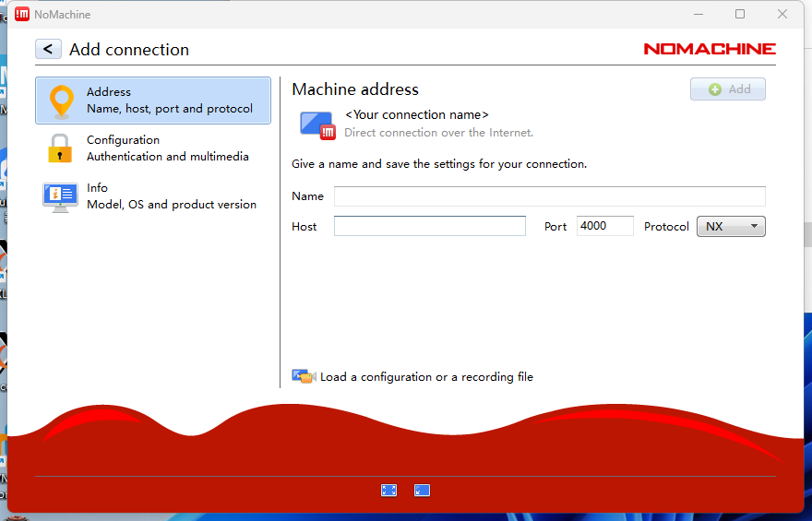Switch to Configuration tab

(x=153, y=148)
